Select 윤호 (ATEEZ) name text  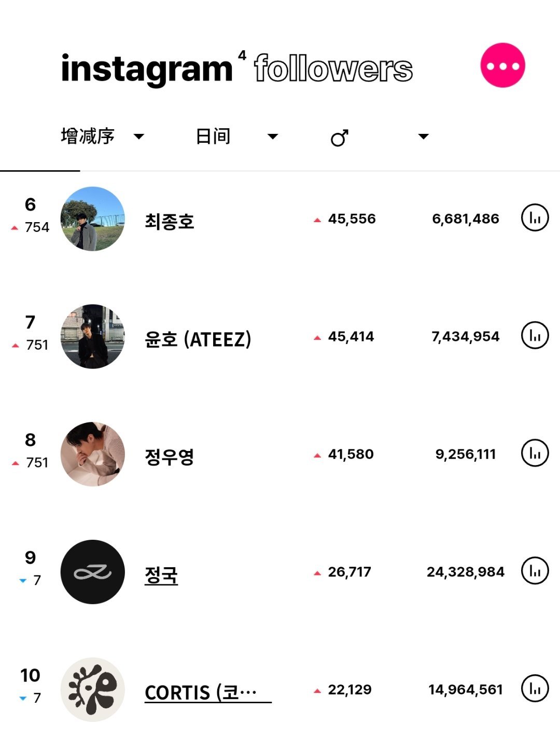[198, 339]
